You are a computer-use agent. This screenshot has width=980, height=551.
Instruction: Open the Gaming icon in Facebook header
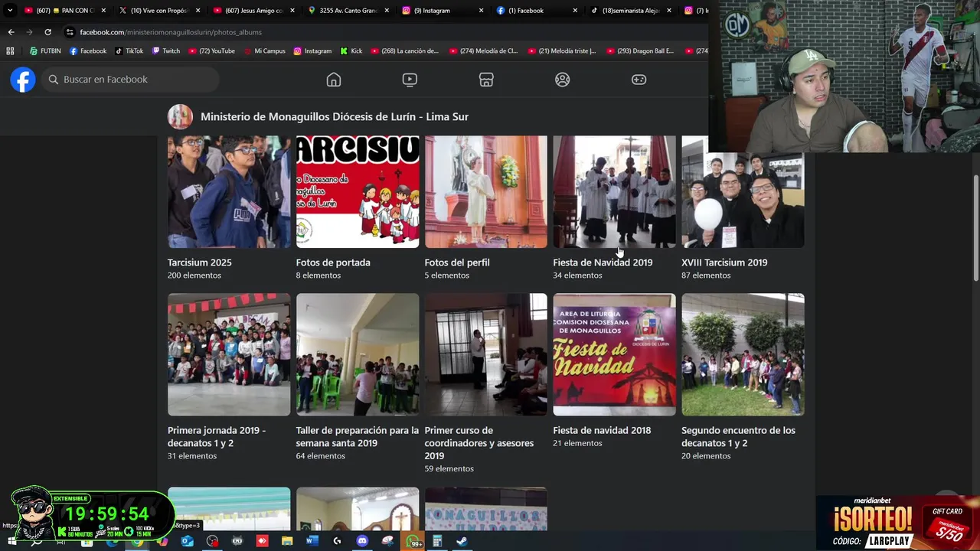(639, 80)
